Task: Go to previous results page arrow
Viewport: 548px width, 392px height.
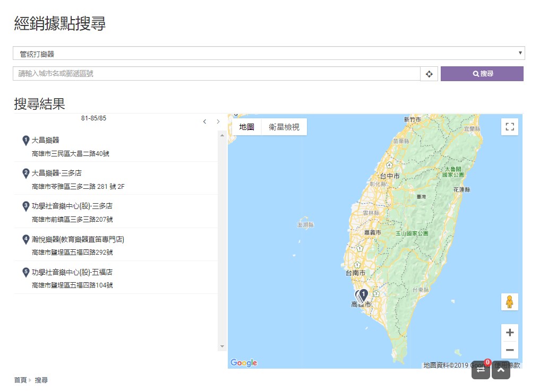Action: [x=205, y=121]
